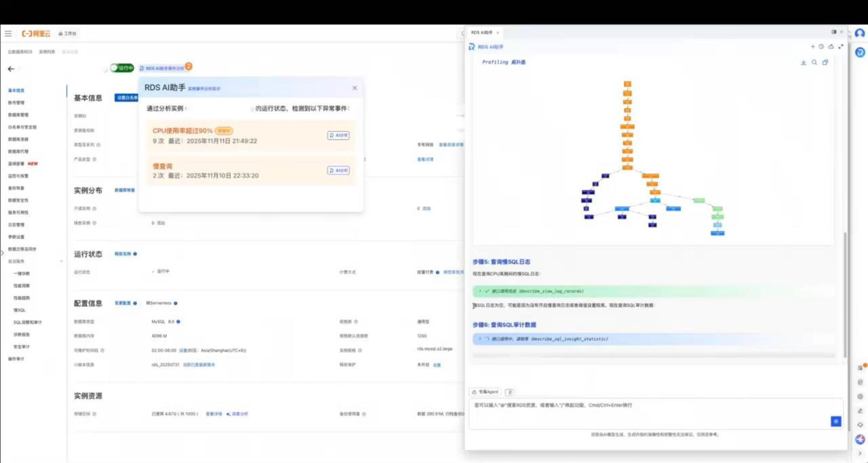The height and width of the screenshot is (463, 868).
Task: Click AI分析 for CPU使用率超过90% event
Action: 338,135
